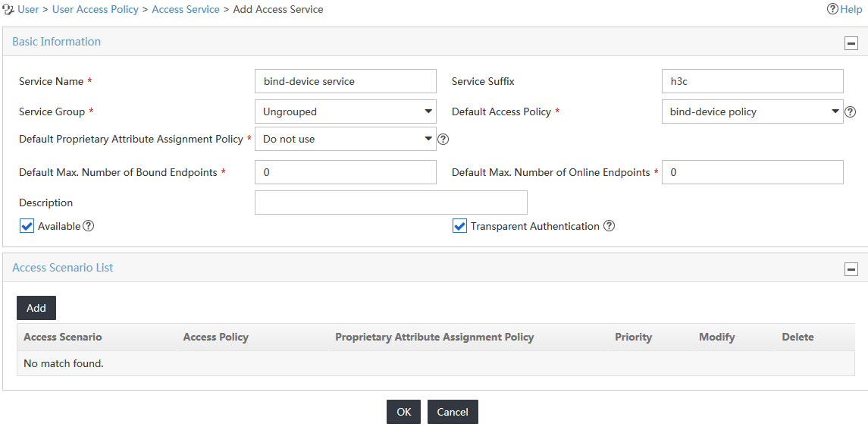
Task: Cancel adding the access service
Action: pos(453,412)
